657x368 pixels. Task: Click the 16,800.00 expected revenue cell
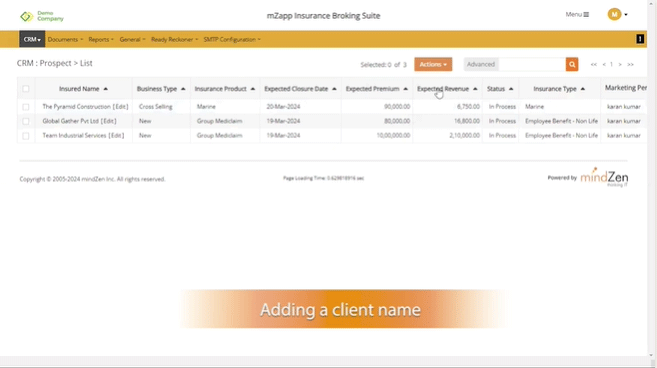click(x=467, y=121)
